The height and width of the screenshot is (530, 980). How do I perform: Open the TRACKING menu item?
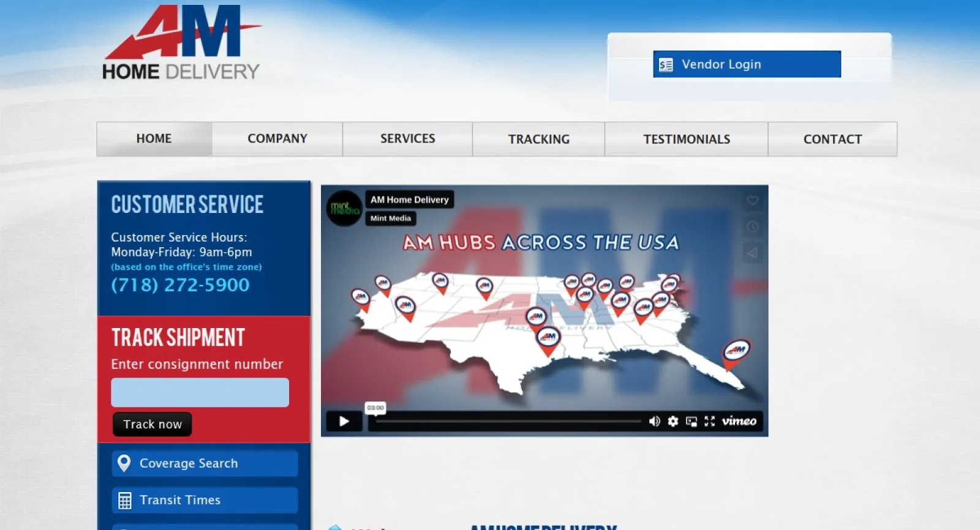[x=539, y=139]
